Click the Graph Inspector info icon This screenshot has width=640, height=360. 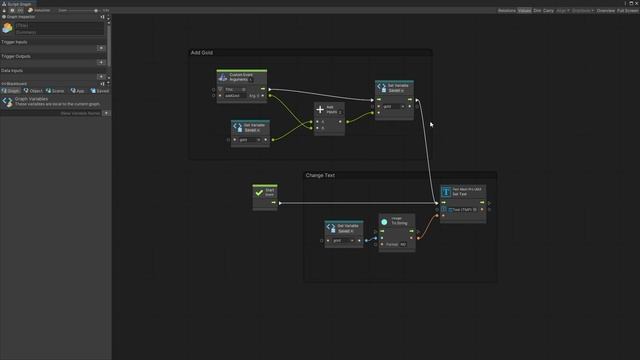(x=4, y=17)
